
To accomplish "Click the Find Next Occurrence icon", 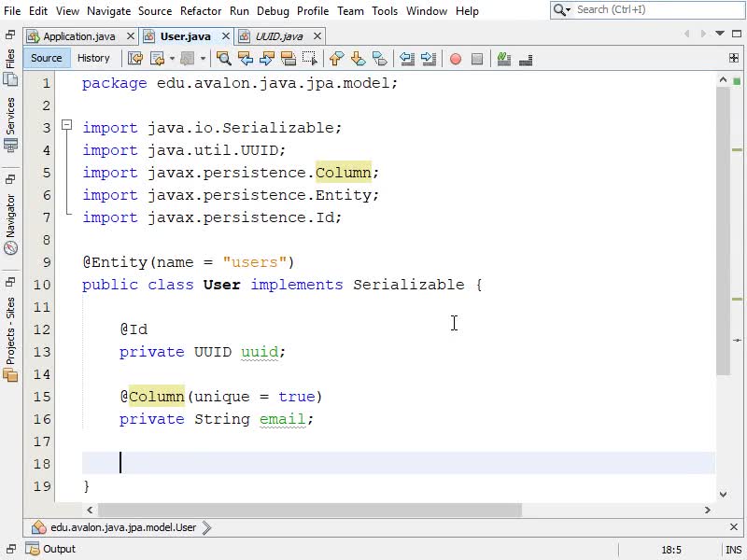I will (x=267, y=59).
